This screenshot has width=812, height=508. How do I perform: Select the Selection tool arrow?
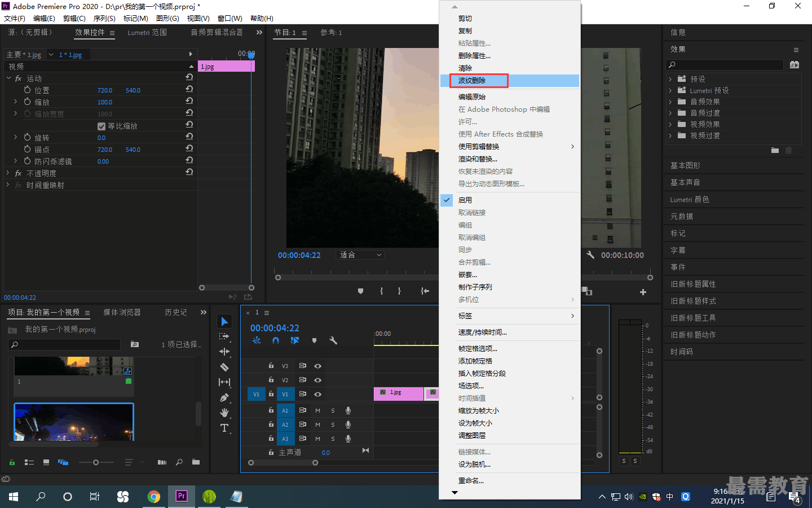pyautogui.click(x=224, y=321)
